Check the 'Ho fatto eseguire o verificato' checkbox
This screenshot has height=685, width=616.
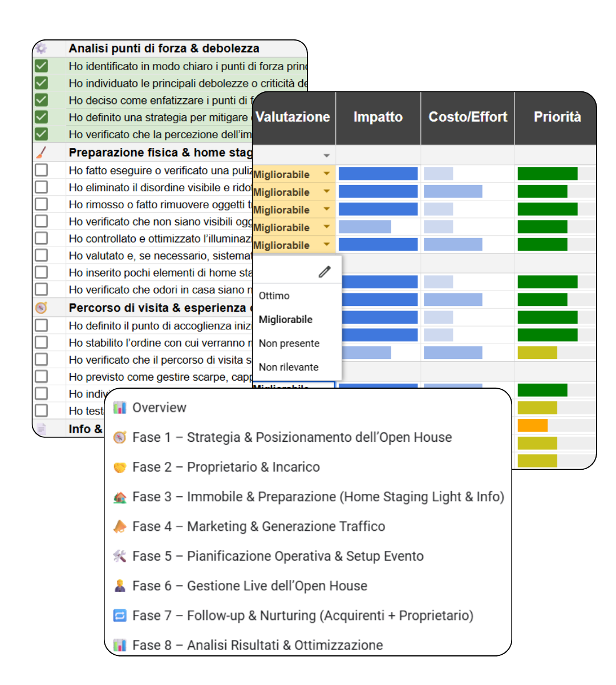[41, 170]
